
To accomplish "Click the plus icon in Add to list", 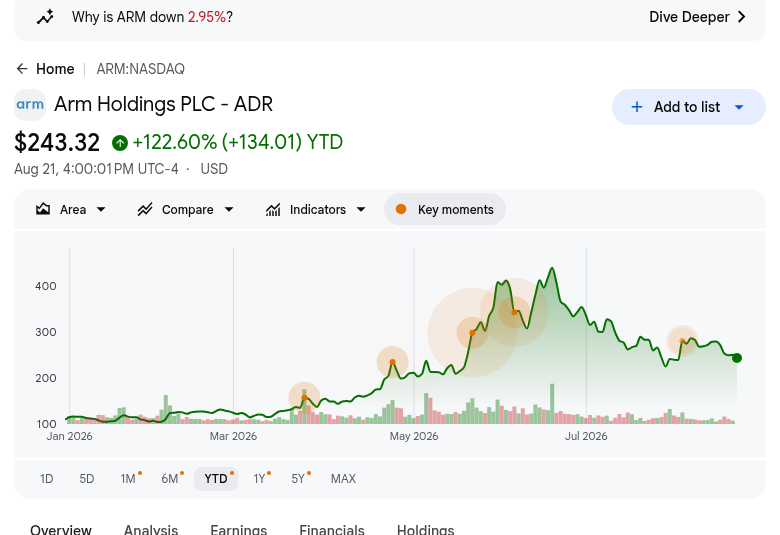I will 637,107.
